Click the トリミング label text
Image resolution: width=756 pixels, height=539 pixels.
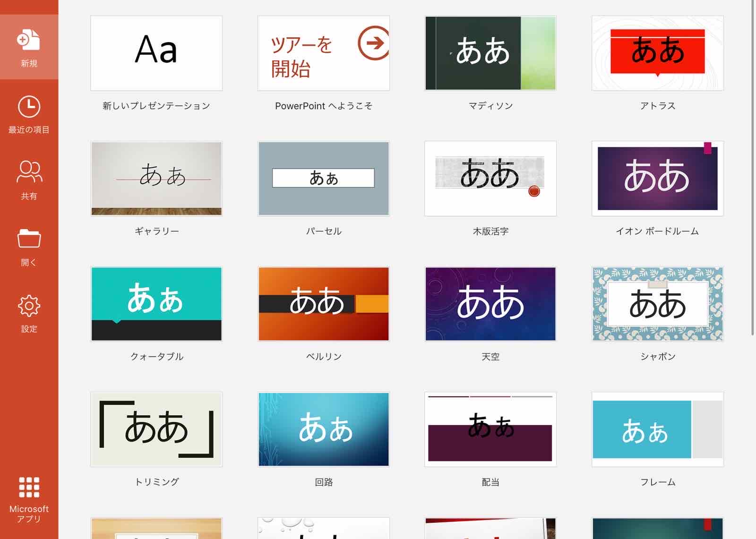(156, 482)
